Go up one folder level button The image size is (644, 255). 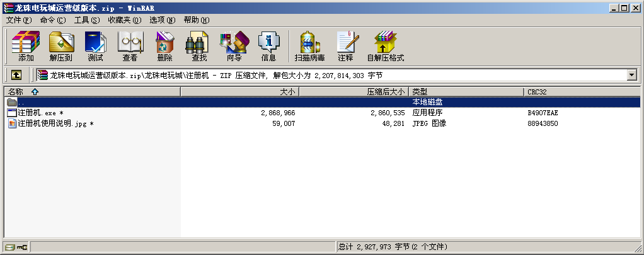pyautogui.click(x=16, y=75)
